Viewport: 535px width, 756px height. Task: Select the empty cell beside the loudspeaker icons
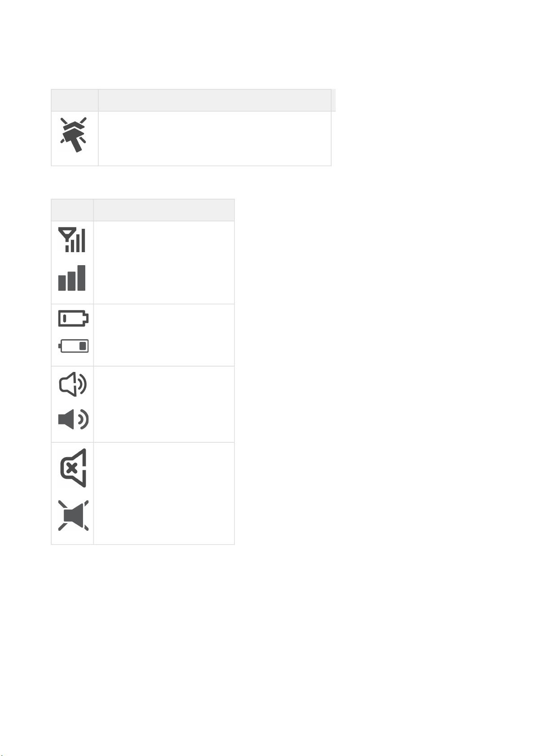point(164,404)
